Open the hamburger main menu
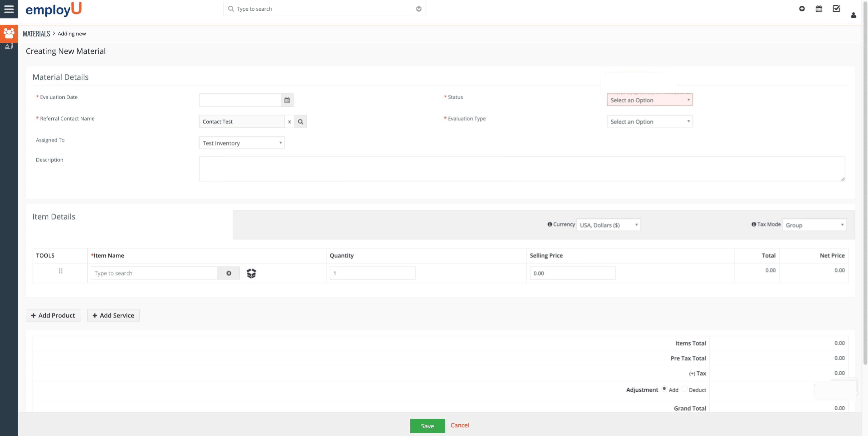 [x=9, y=9]
